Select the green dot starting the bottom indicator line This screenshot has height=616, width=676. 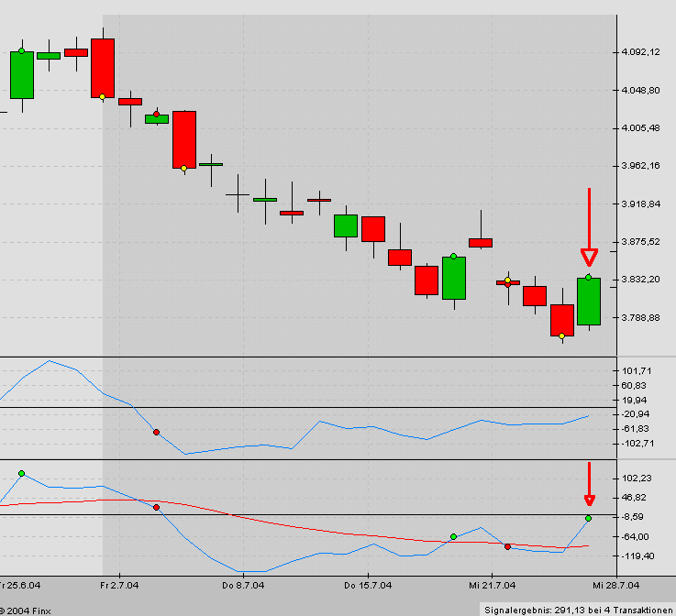pos(22,474)
